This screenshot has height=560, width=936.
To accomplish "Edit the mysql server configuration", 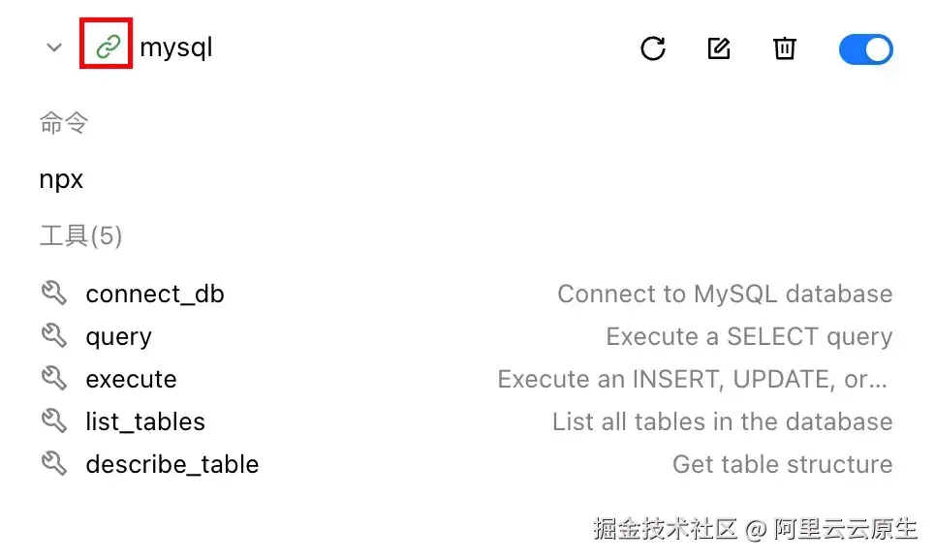I will [x=719, y=48].
